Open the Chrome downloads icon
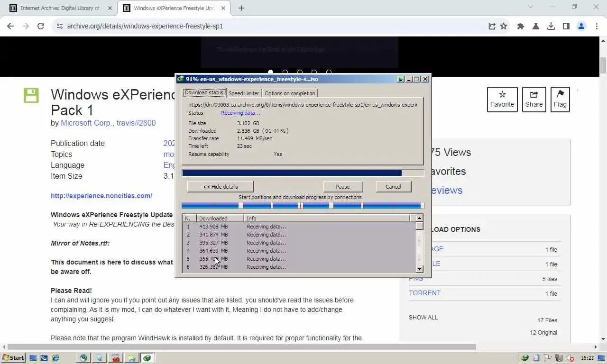Screen dimensions: 607x364 pyautogui.click(x=551, y=26)
